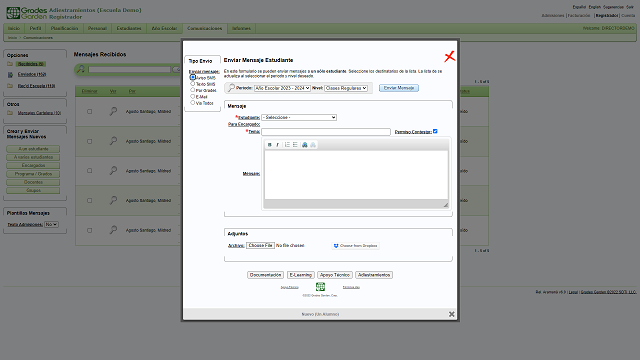Click the Choose File button

[260, 245]
